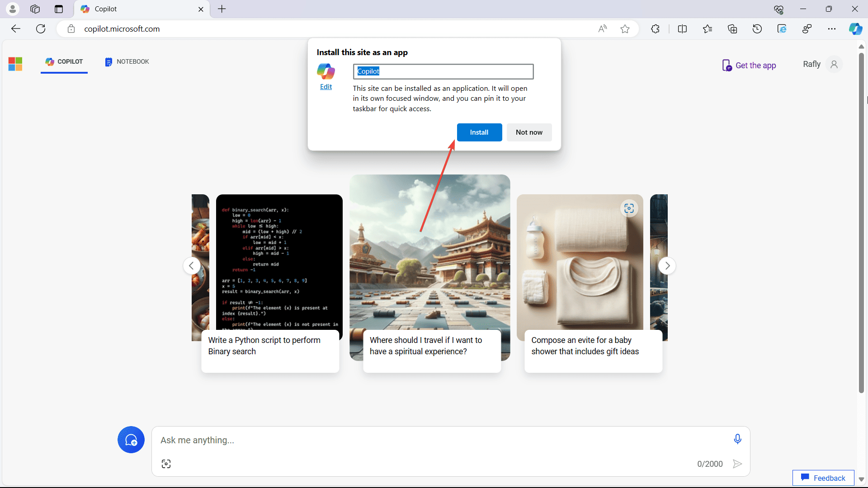Image resolution: width=868 pixels, height=488 pixels.
Task: Show previous suggestion cards with left chevron
Action: tap(192, 266)
